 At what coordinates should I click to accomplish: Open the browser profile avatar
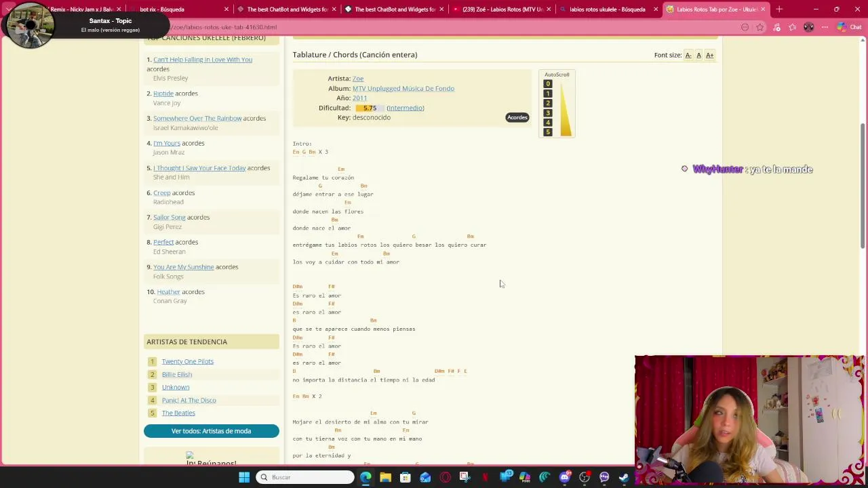tap(809, 27)
